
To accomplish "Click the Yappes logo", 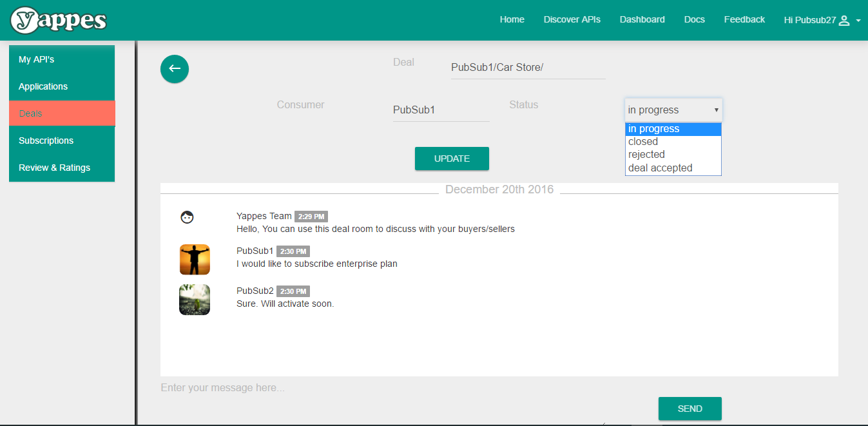I will click(59, 20).
